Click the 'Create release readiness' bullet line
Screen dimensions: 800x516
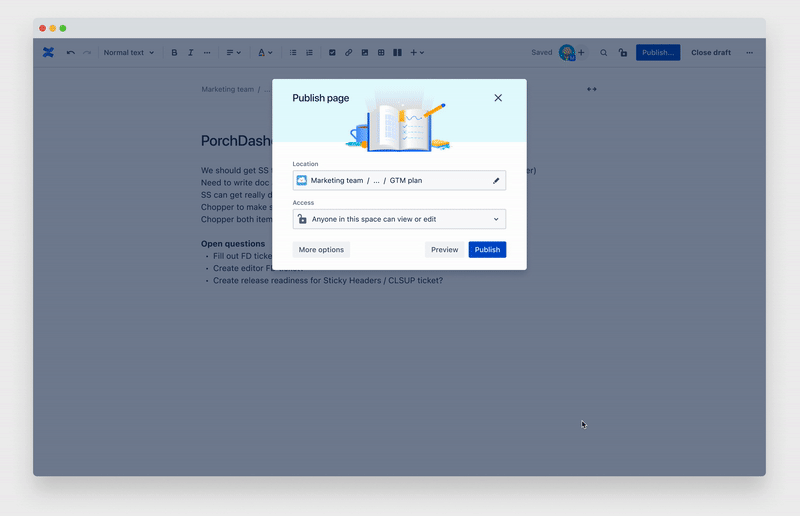(328, 281)
